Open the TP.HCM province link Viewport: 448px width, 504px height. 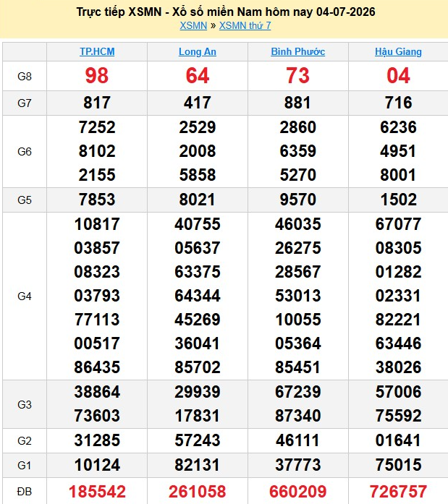point(97,52)
